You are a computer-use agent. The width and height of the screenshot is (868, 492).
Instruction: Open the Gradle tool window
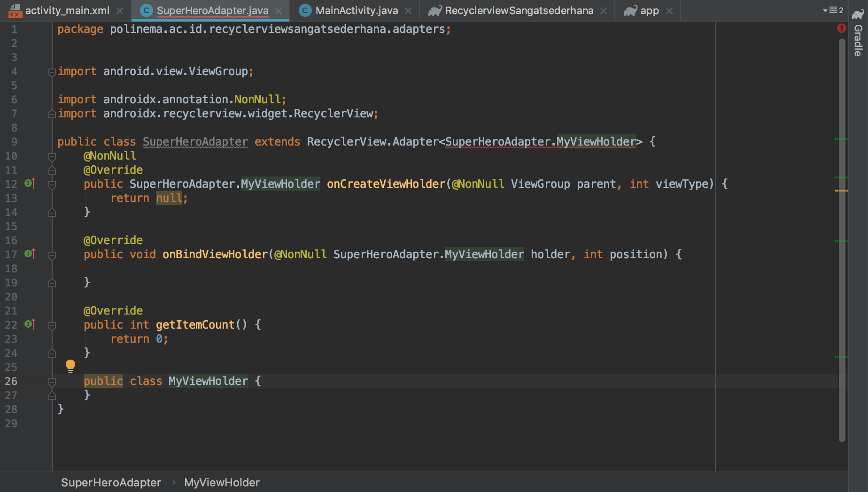pos(858,33)
